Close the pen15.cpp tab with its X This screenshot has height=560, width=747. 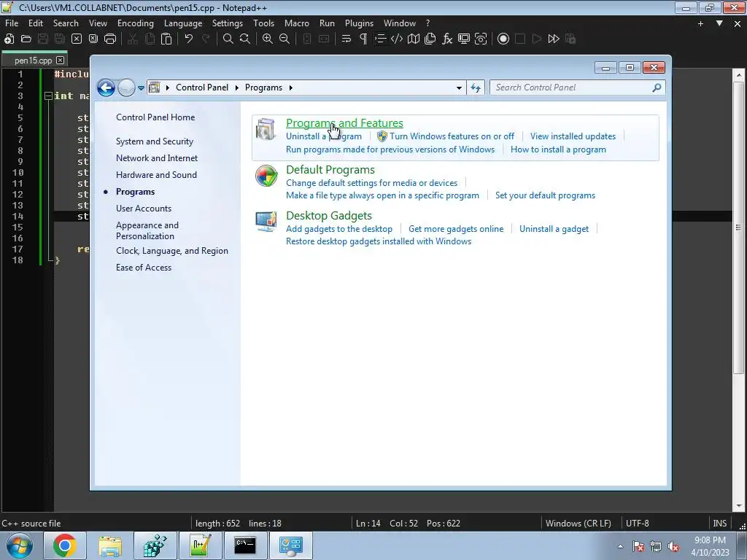click(60, 60)
